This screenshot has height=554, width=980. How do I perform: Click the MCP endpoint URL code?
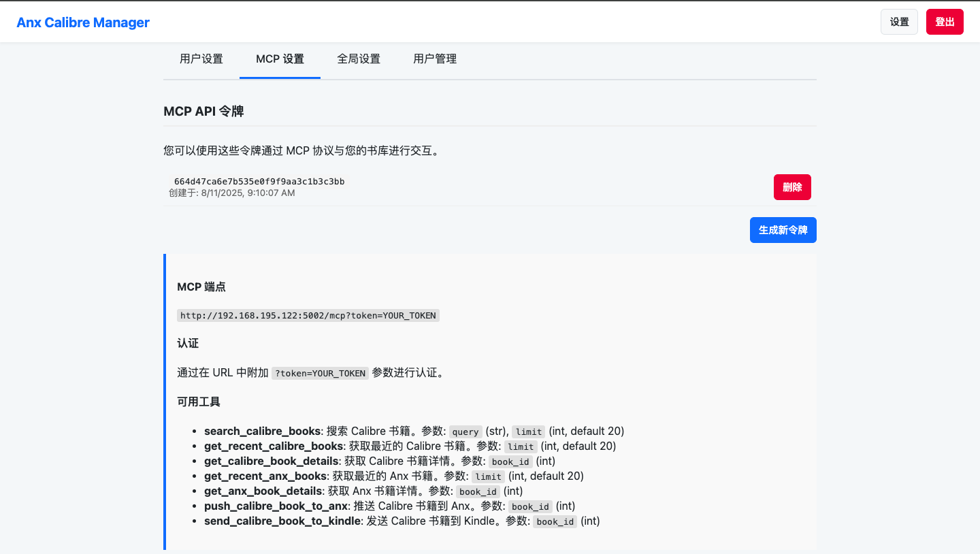coord(308,316)
